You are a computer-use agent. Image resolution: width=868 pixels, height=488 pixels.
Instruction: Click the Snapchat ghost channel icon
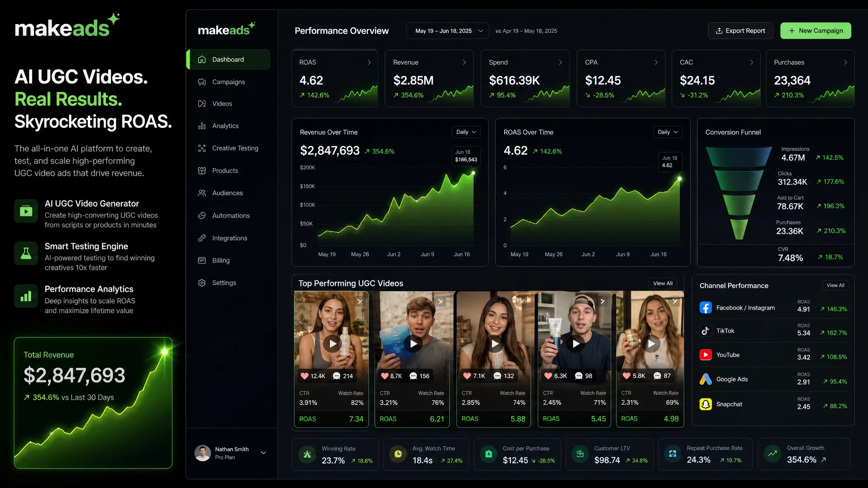click(706, 404)
